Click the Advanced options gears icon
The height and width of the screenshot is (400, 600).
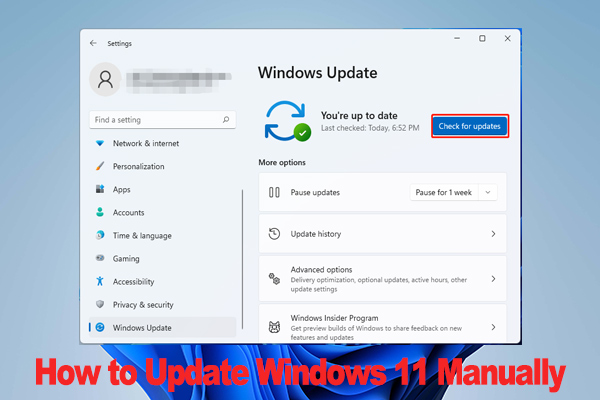[x=274, y=279]
